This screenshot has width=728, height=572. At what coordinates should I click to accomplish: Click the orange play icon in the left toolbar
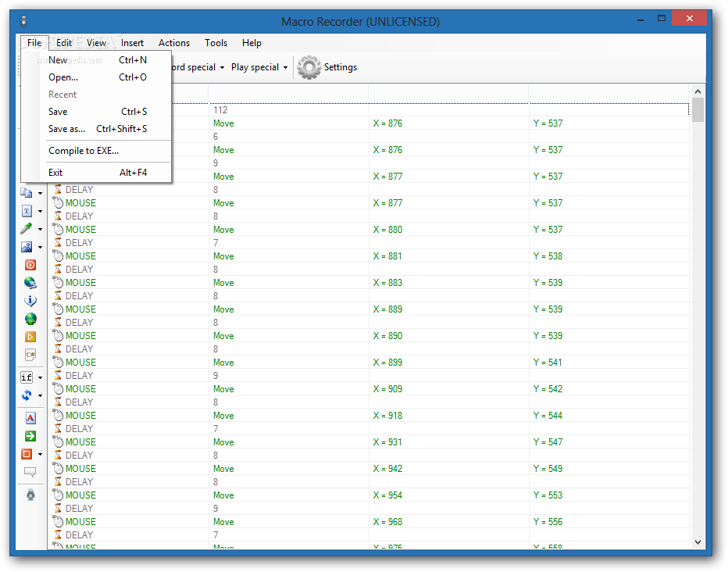tap(30, 337)
